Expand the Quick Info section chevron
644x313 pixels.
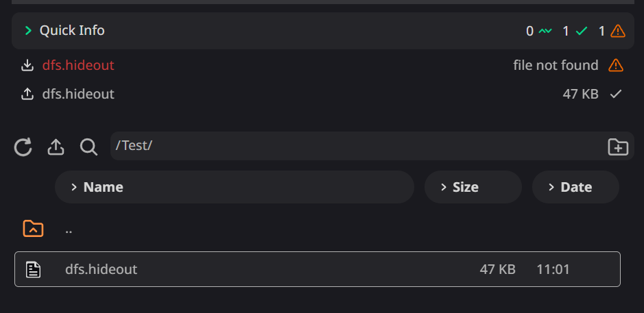(x=28, y=31)
